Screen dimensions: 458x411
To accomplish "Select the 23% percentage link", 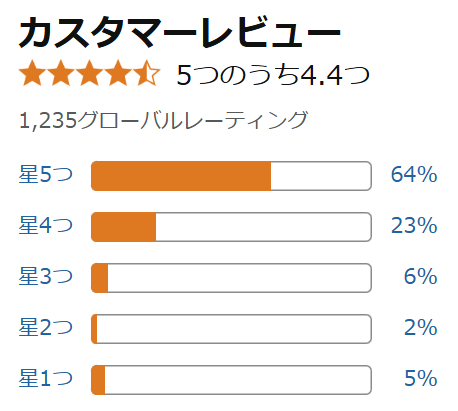I will (414, 225).
